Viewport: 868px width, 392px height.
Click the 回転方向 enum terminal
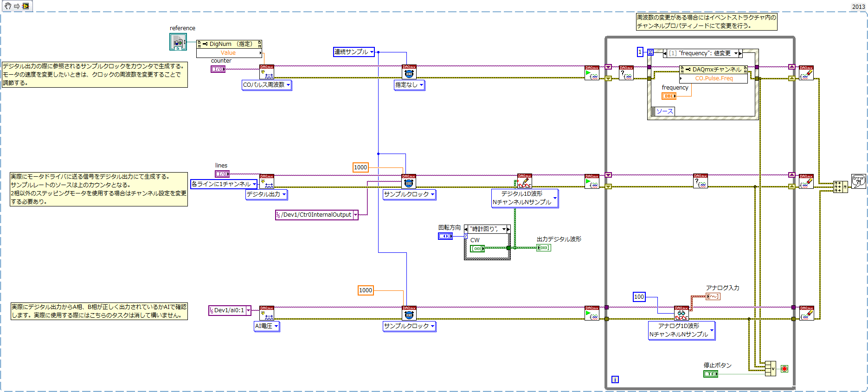[x=445, y=236]
